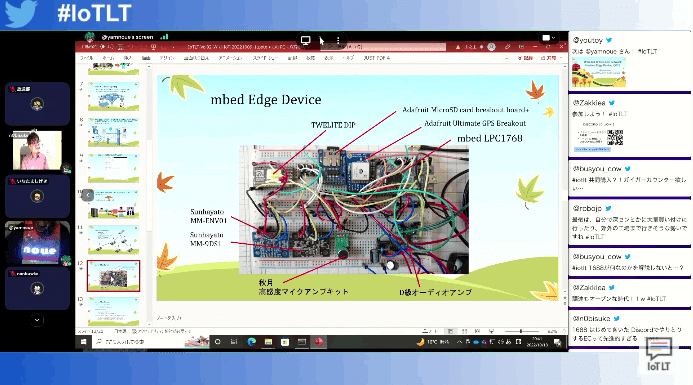This screenshot has width=693, height=385.
Task: Select slide 12 thumbnail with breadboard photo
Action: [113, 276]
